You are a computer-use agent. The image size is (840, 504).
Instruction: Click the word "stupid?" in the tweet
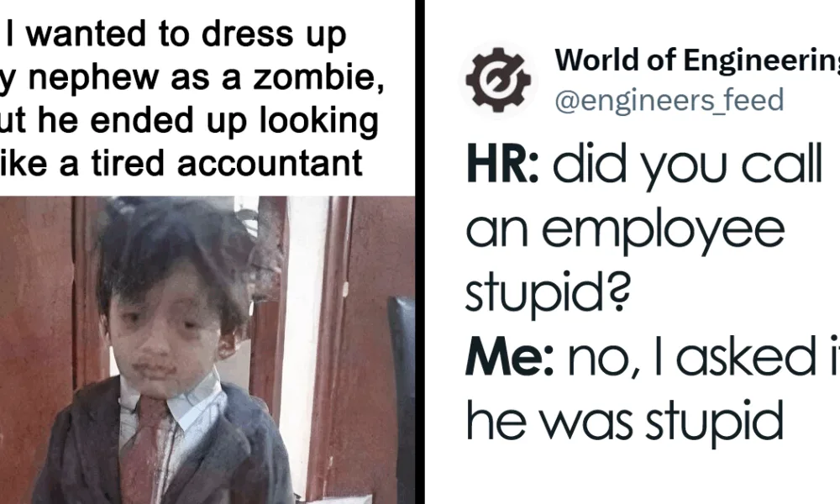tap(548, 294)
